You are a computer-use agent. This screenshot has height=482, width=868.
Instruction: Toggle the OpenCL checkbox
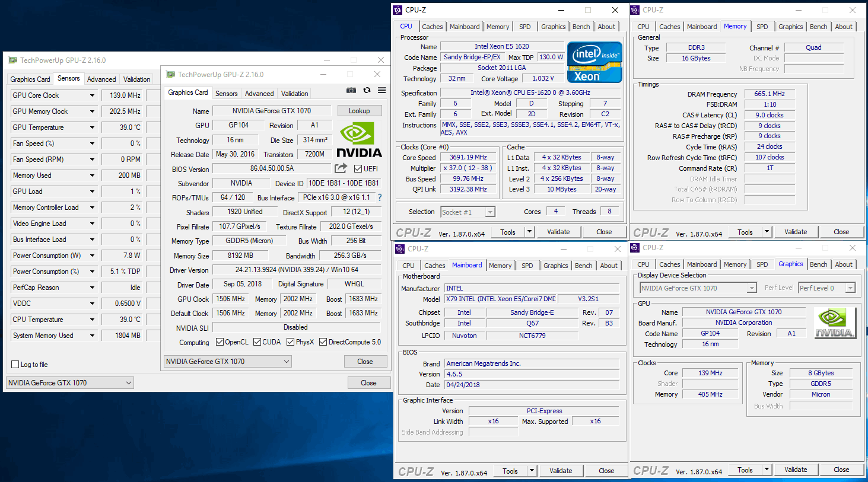[220, 342]
